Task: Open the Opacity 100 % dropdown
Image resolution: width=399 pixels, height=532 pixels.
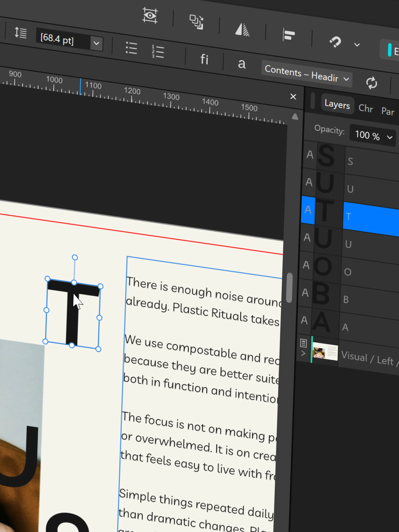Action: coord(373,136)
